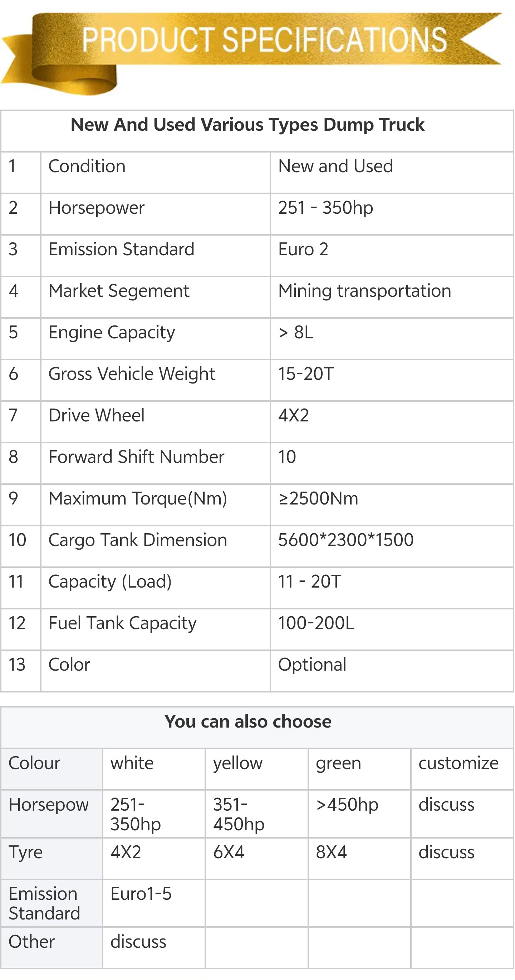Select the table title New And Used Various Types Dump Truck
The width and height of the screenshot is (515, 980).
tap(247, 125)
